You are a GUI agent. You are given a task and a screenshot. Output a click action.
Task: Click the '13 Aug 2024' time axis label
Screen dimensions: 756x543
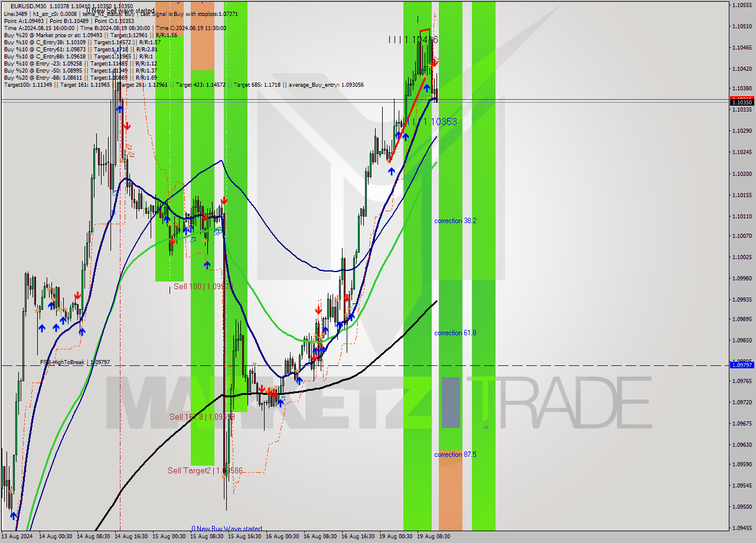(x=17, y=537)
